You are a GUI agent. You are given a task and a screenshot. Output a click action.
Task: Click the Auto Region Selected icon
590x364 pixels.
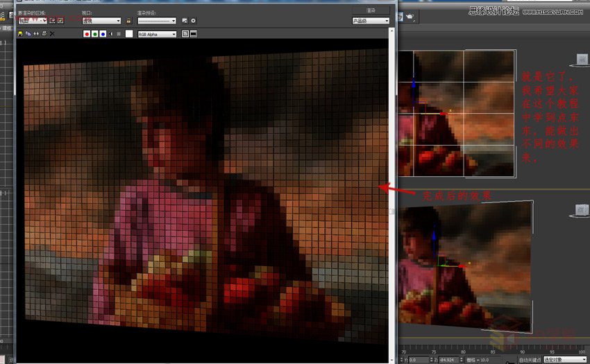click(60, 21)
